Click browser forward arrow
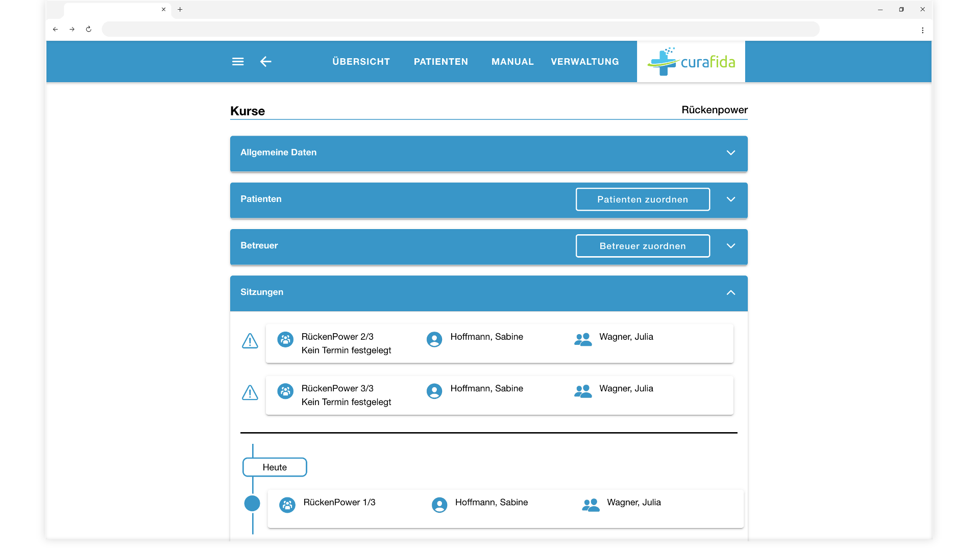This screenshot has width=980, height=551. pyautogui.click(x=72, y=29)
